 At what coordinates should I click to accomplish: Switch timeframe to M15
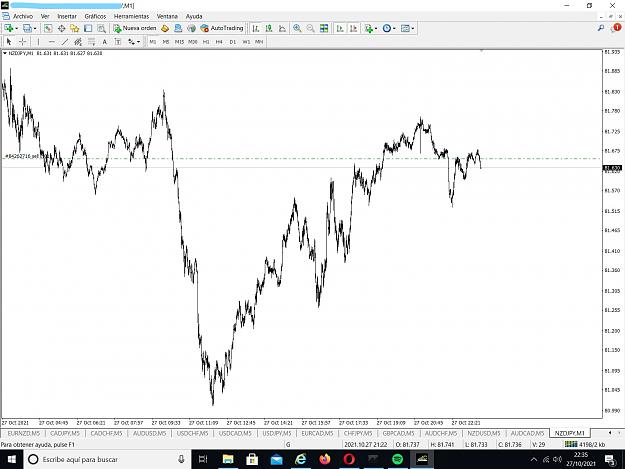tap(179, 42)
